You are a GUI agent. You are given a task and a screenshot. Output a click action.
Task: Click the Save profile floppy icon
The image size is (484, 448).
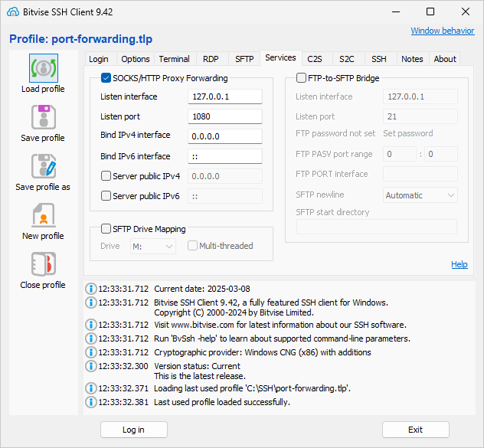pyautogui.click(x=44, y=117)
